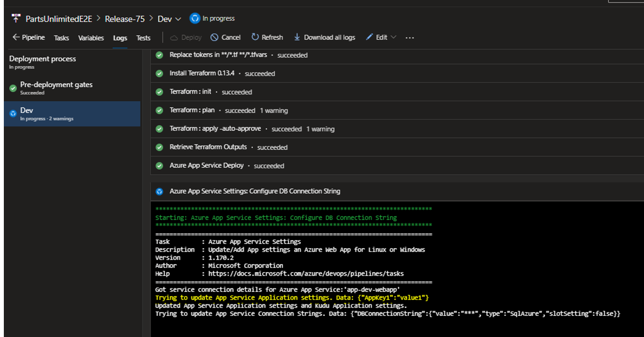Click the 'app-dev-webapp' service connection log line

click(x=278, y=289)
